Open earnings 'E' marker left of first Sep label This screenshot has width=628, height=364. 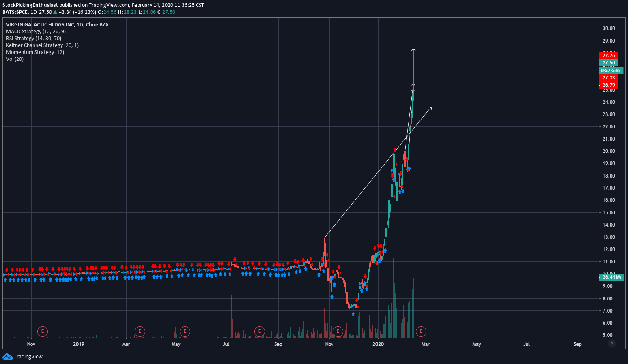coord(260,331)
